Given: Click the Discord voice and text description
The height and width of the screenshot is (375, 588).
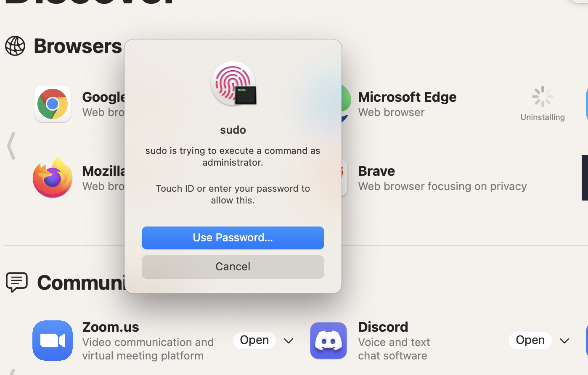Looking at the screenshot, I should (x=394, y=349).
